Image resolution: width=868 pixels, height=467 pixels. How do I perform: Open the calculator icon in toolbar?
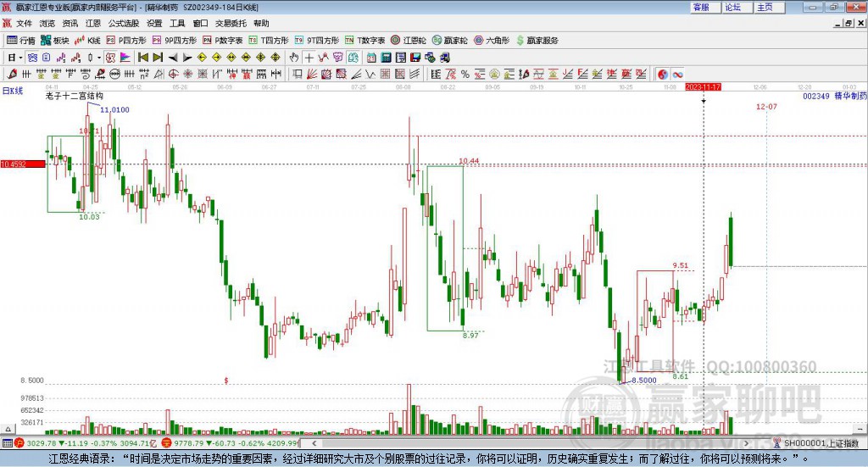click(x=386, y=58)
